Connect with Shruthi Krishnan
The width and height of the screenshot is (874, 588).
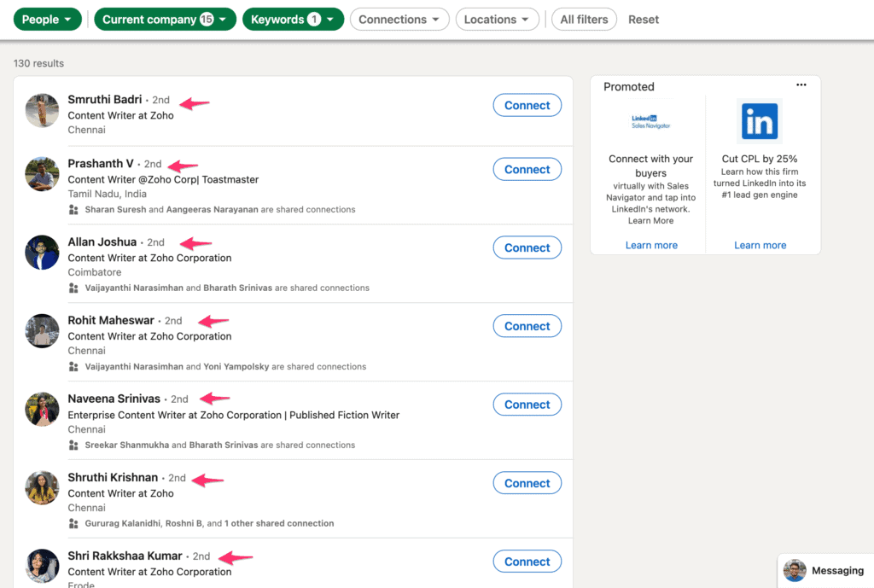pyautogui.click(x=527, y=483)
